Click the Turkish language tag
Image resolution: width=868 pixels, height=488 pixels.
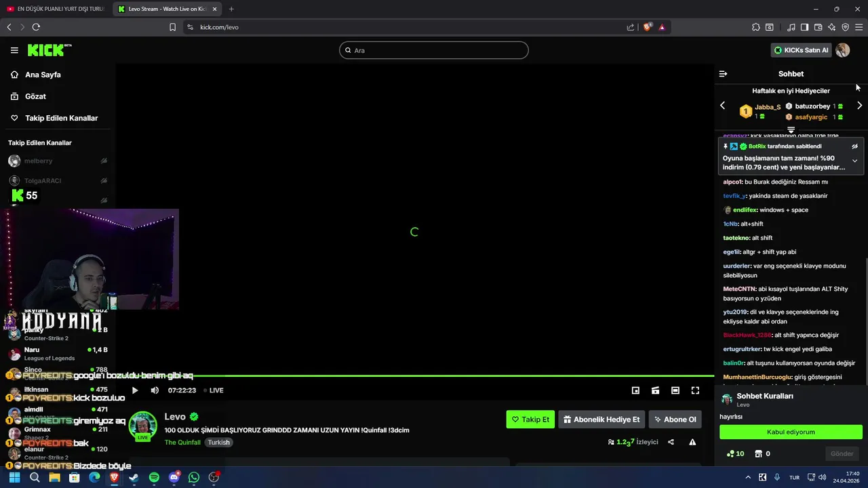pyautogui.click(x=218, y=443)
